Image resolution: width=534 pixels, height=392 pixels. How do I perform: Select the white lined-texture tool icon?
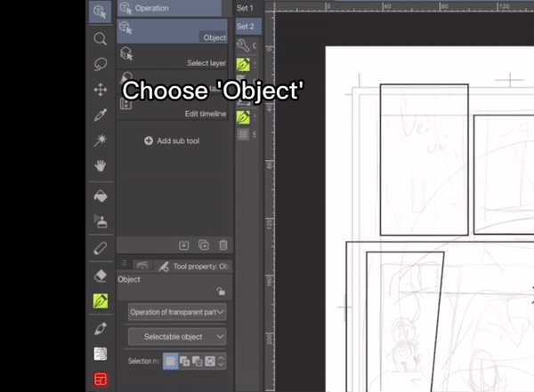(x=100, y=354)
